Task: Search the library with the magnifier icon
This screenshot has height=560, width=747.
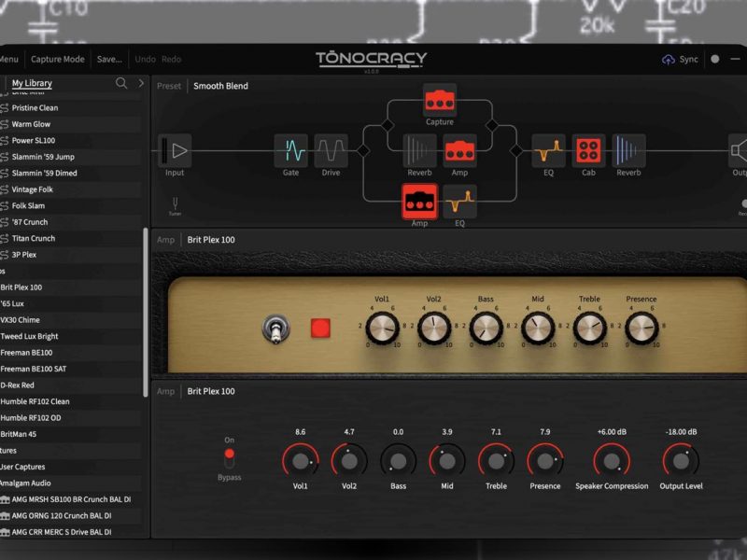Action: pos(121,83)
